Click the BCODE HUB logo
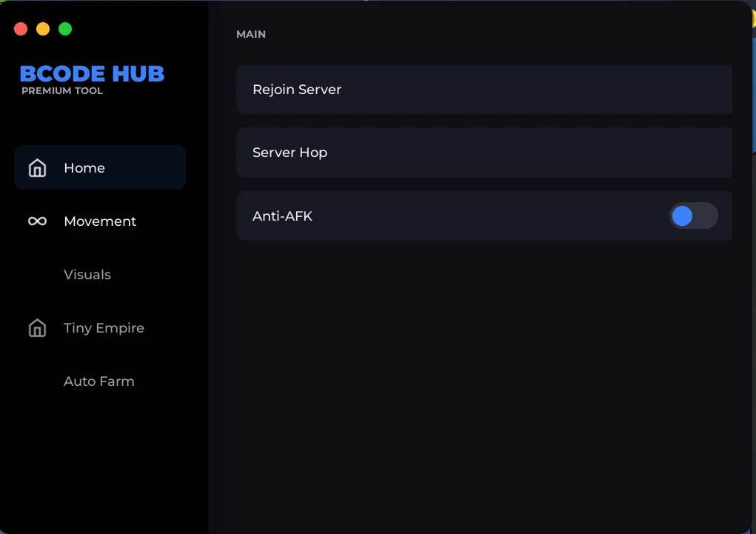The height and width of the screenshot is (534, 756). point(92,74)
